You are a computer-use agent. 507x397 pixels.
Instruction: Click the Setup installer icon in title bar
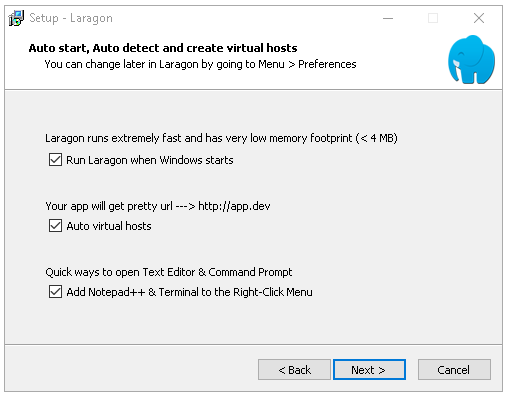tap(16, 18)
